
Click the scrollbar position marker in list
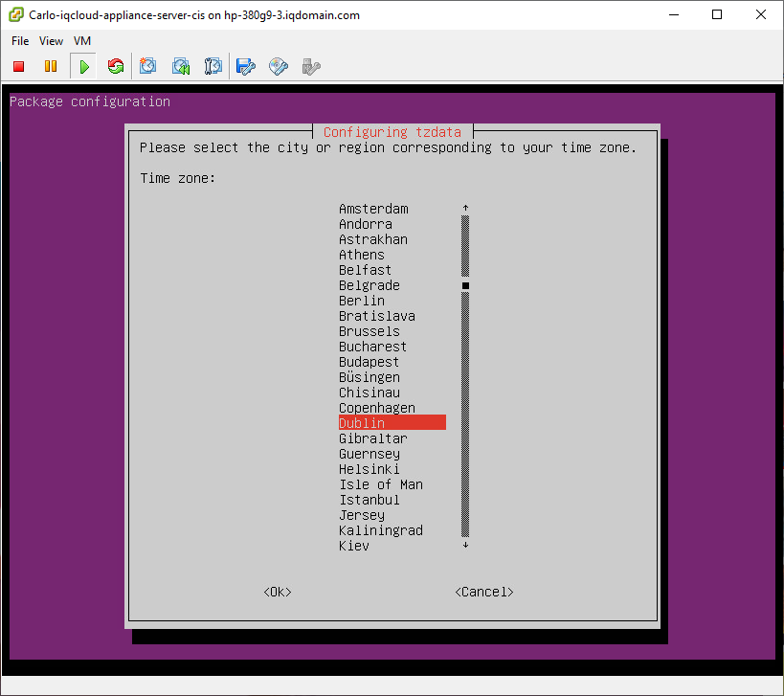click(465, 285)
